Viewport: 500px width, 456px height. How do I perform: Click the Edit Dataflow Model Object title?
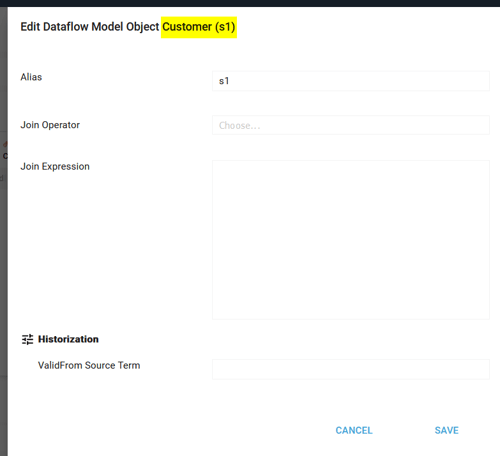(x=90, y=27)
